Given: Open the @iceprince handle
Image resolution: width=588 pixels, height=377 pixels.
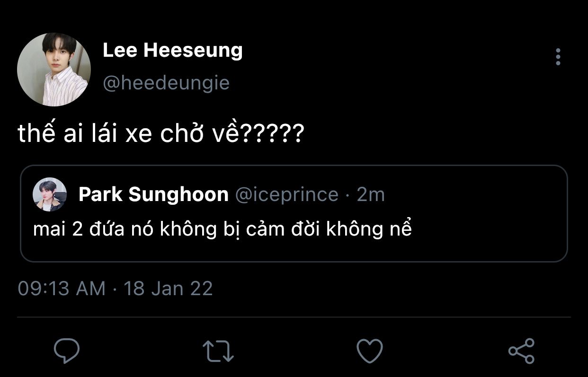Looking at the screenshot, I should 287,194.
